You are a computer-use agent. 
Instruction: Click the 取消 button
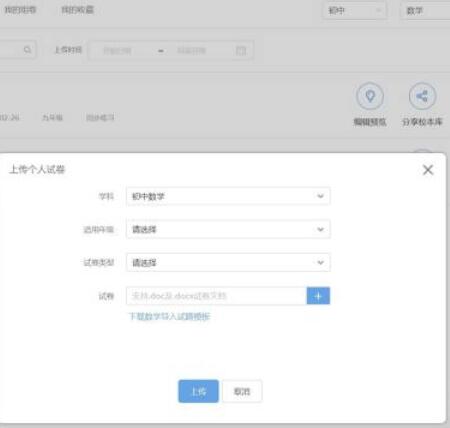point(242,391)
